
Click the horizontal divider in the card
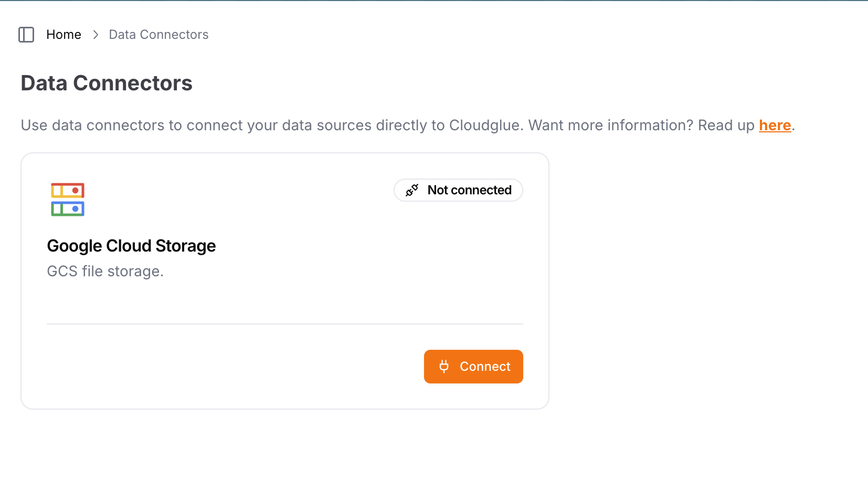point(284,324)
